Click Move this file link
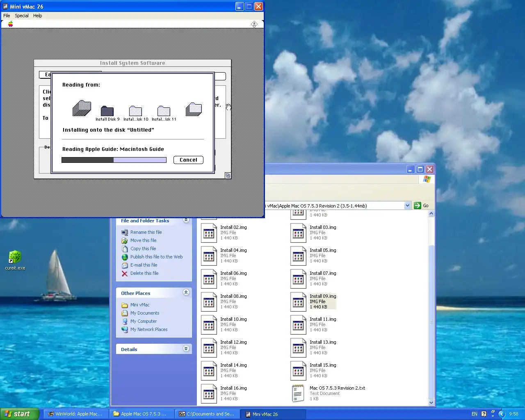525x420 pixels. coord(143,240)
